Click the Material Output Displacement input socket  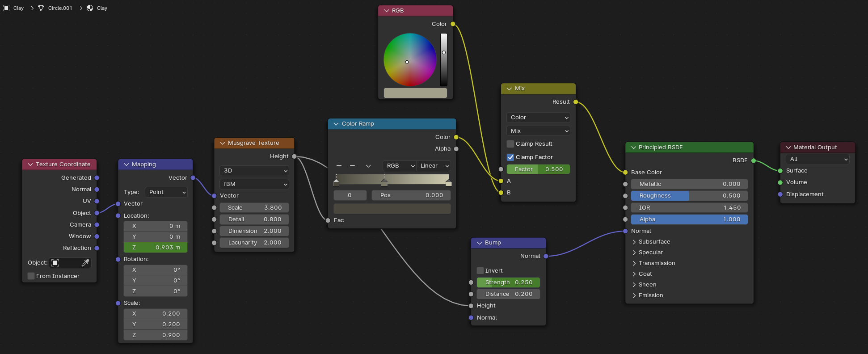tap(780, 194)
